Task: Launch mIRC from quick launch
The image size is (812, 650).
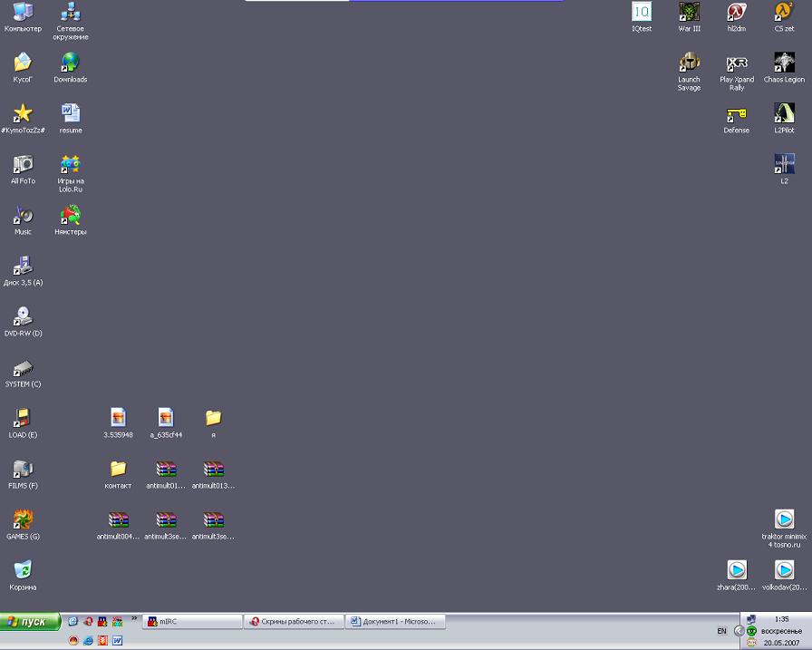Action: coord(102,621)
